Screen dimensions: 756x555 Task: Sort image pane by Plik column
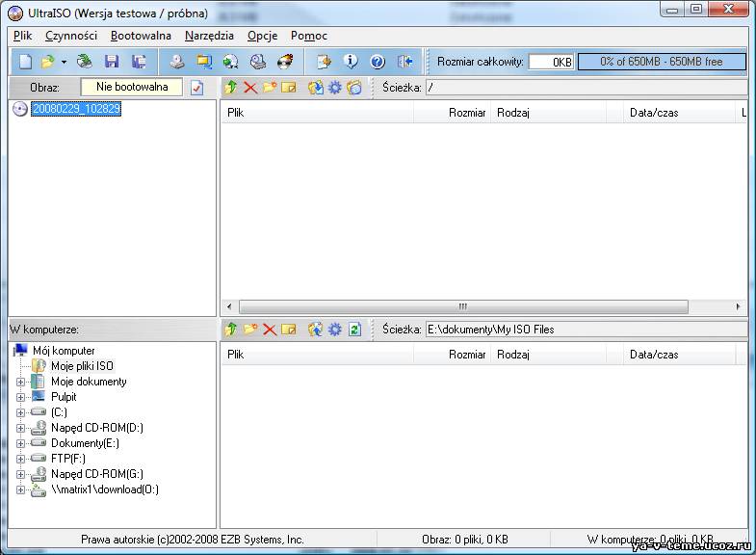tap(317, 113)
